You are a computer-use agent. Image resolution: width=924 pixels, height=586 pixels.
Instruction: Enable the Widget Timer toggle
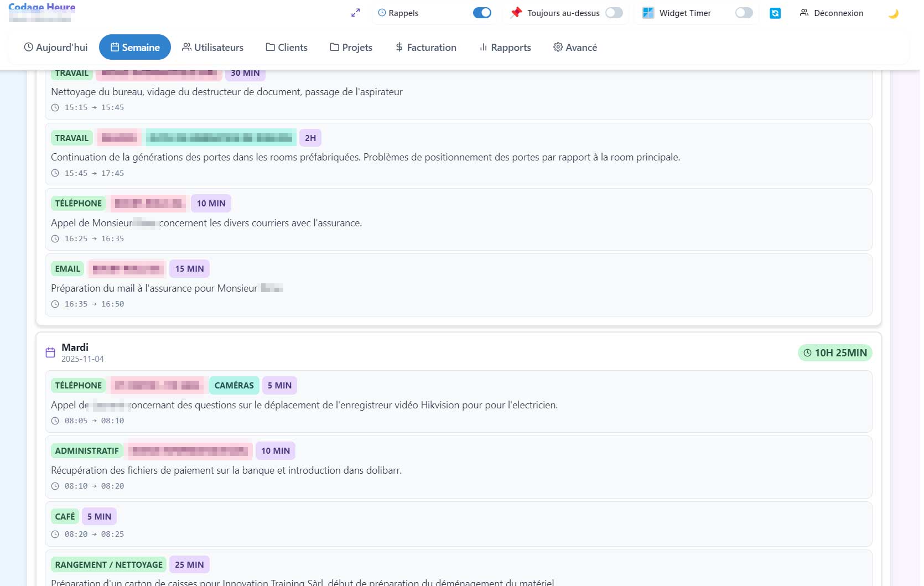click(744, 12)
